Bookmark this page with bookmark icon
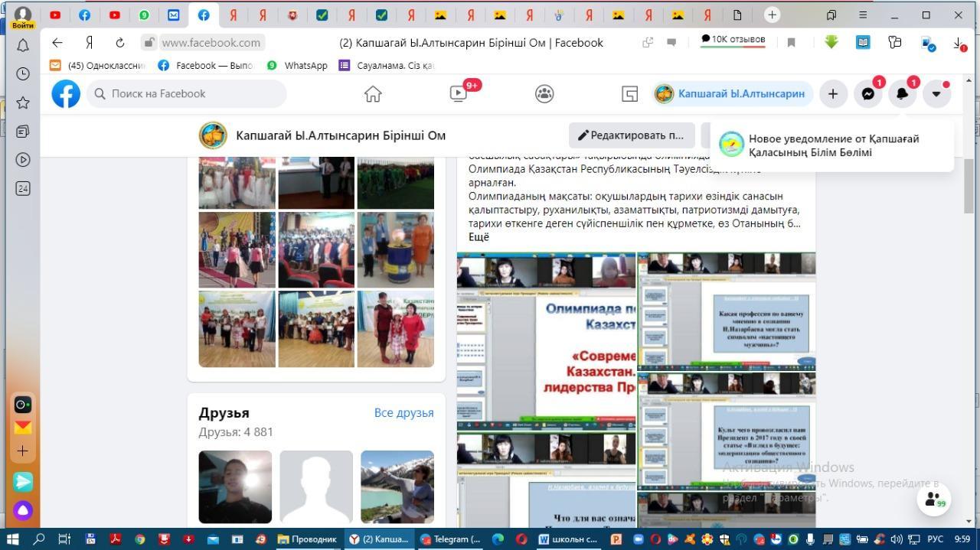The height and width of the screenshot is (550, 980). (792, 43)
